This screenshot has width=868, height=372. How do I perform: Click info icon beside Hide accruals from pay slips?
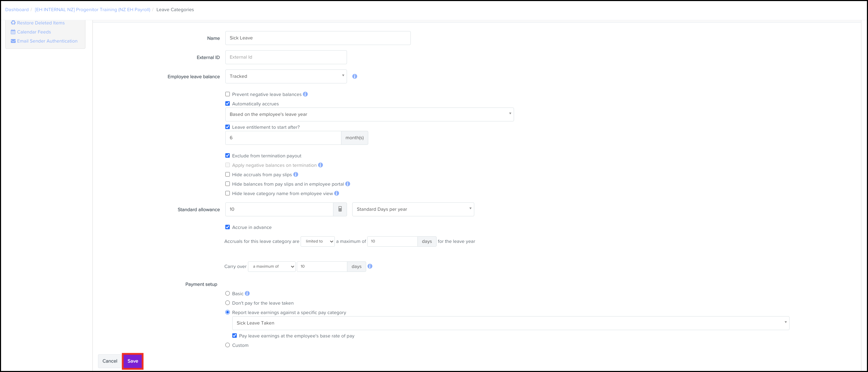coord(296,174)
